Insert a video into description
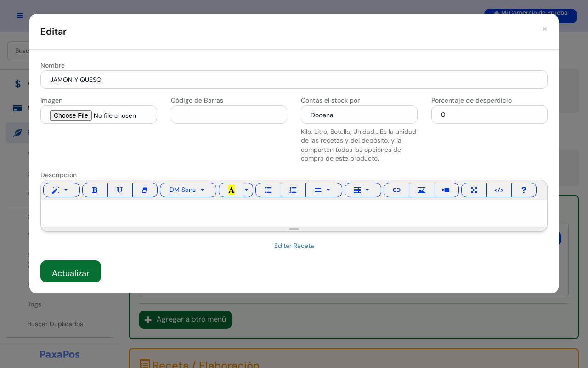 point(446,190)
